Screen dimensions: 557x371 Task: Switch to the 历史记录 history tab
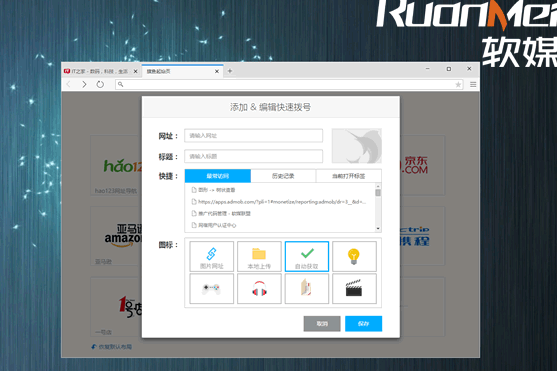tap(283, 176)
